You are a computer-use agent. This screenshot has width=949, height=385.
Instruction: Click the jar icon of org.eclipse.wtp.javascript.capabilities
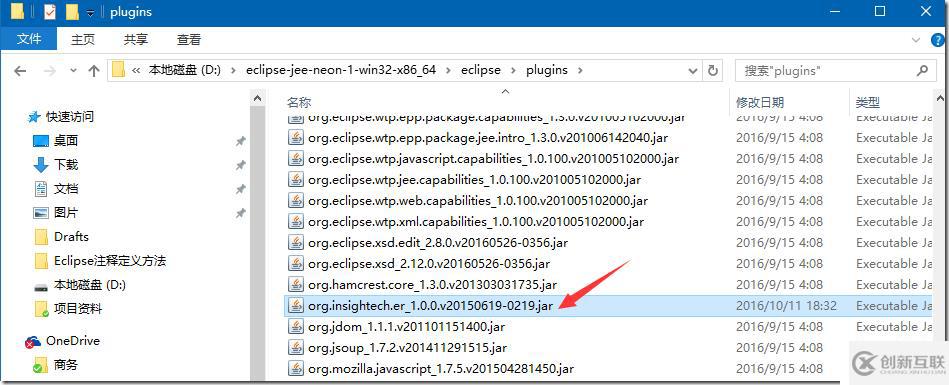coord(295,159)
